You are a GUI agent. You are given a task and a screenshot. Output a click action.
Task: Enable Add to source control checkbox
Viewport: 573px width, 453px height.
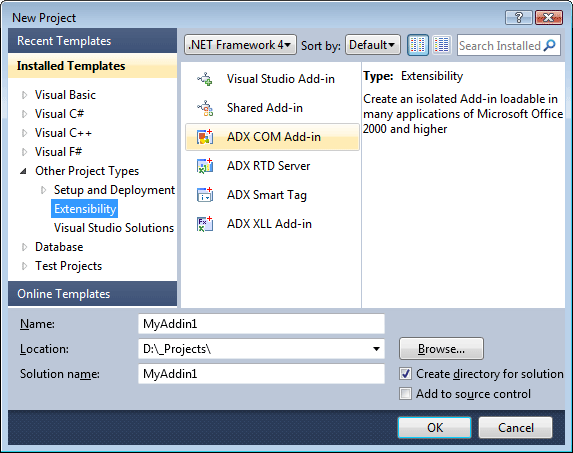[x=405, y=394]
